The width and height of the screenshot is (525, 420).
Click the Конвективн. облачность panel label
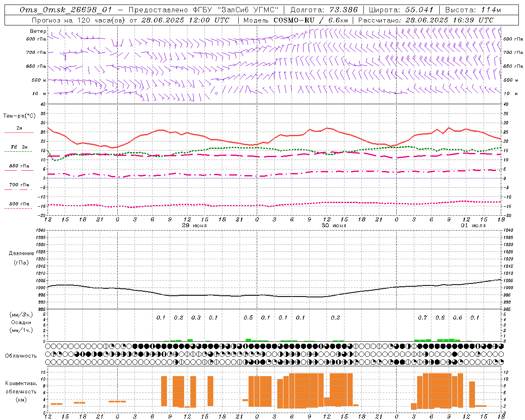(x=21, y=388)
